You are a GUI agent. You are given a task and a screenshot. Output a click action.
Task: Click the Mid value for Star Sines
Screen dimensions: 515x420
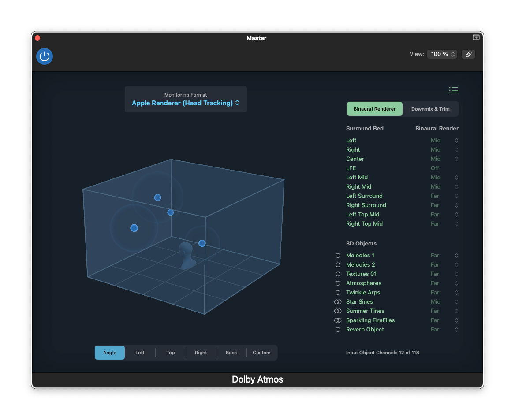[x=436, y=302]
